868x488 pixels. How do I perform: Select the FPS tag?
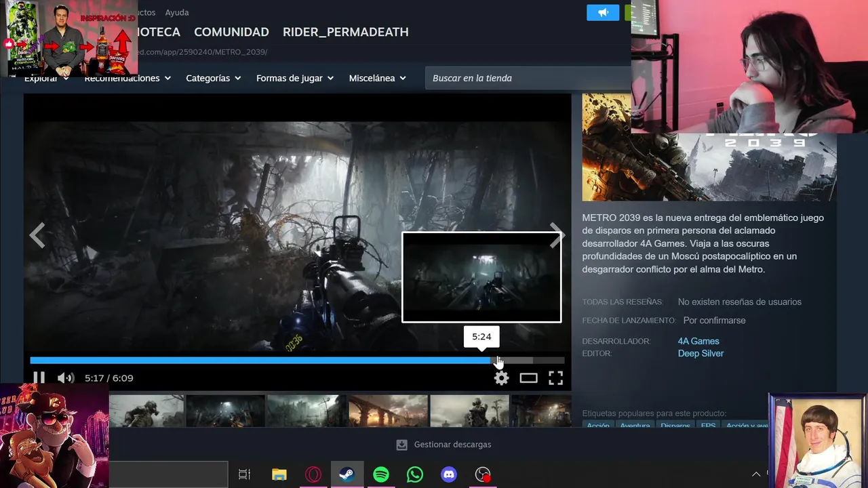tap(708, 425)
